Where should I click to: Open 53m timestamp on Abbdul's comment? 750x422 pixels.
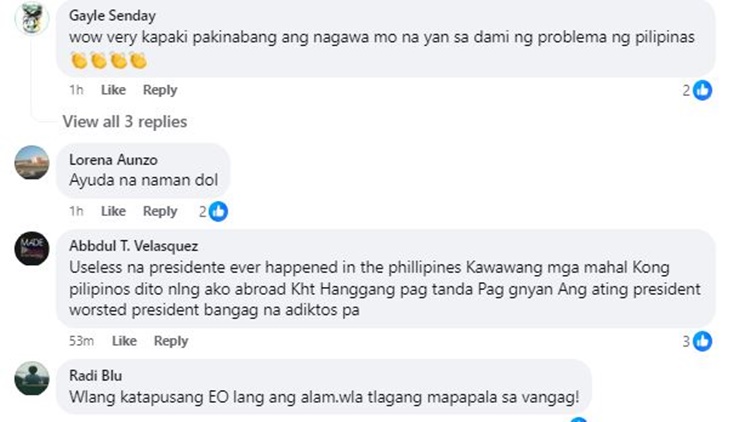[81, 341]
